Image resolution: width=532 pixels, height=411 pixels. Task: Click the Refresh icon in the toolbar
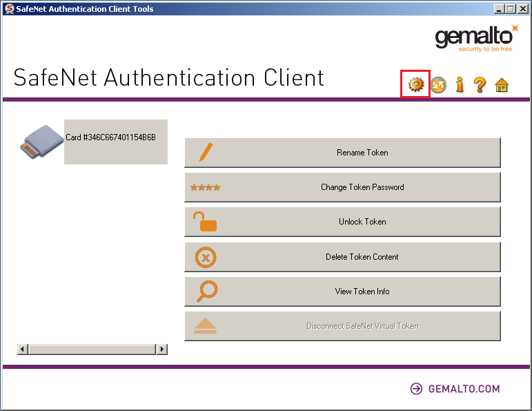coord(438,85)
